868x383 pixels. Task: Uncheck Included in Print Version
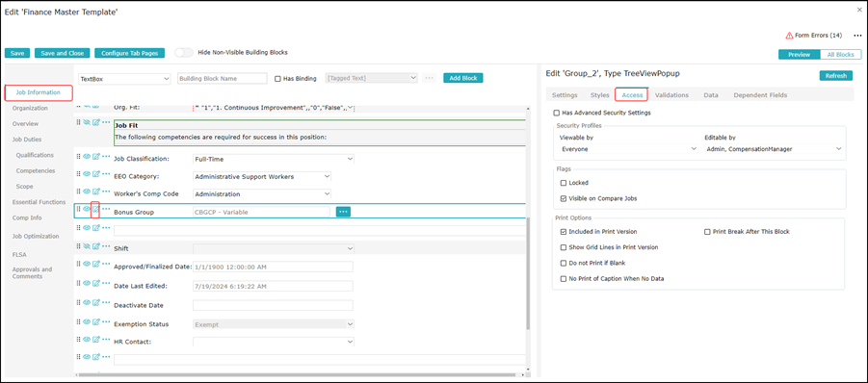tap(564, 232)
